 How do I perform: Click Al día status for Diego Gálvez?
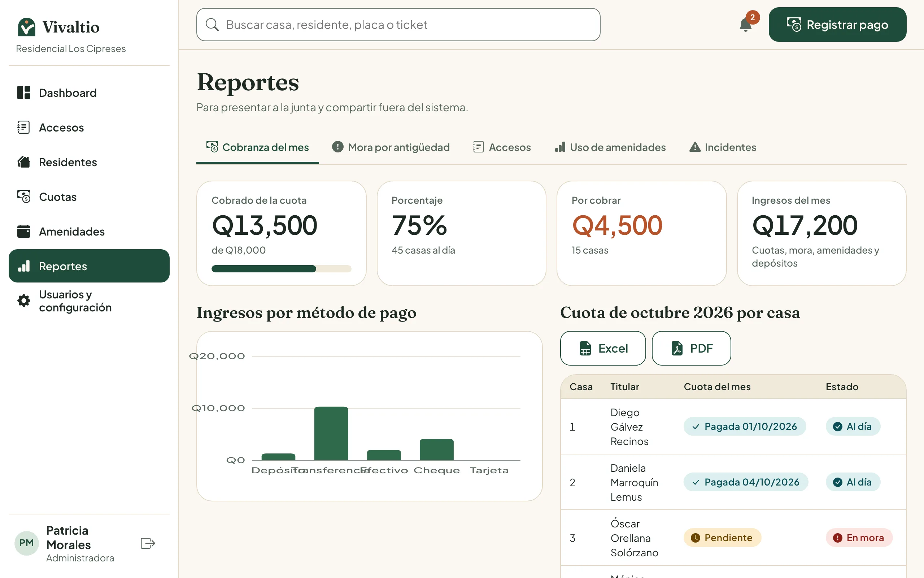click(853, 426)
